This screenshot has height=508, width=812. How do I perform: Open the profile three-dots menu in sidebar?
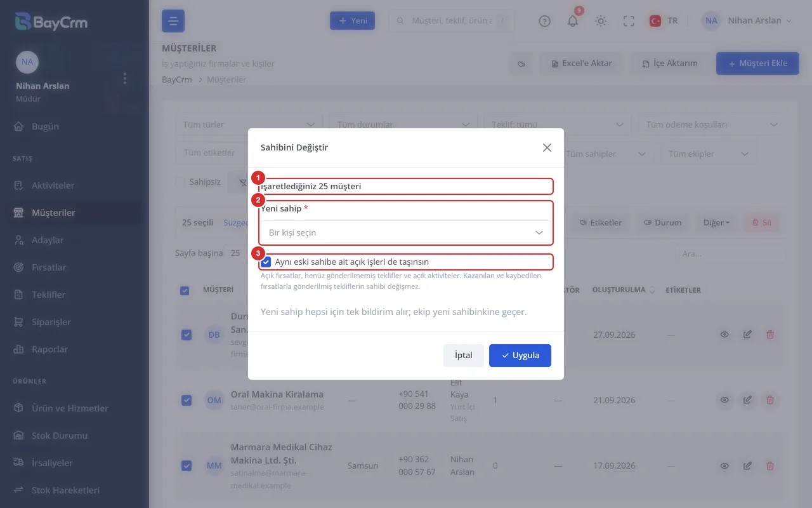tap(125, 78)
